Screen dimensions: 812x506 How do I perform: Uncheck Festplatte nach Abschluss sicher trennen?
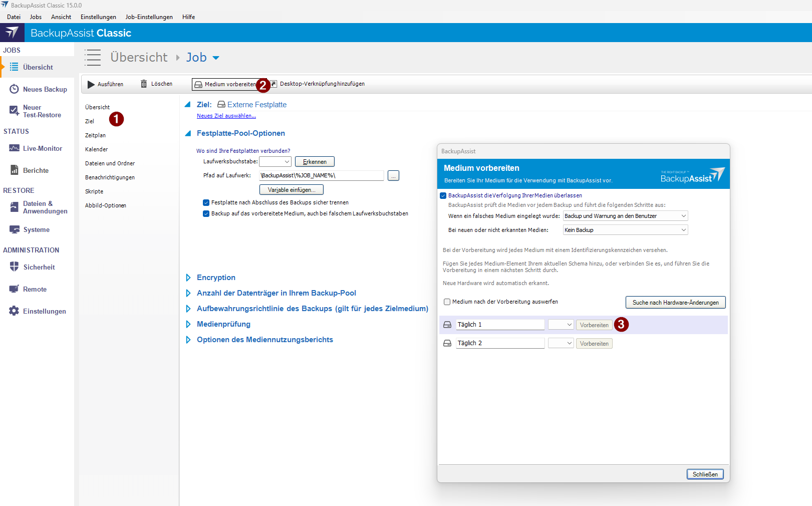click(x=206, y=203)
